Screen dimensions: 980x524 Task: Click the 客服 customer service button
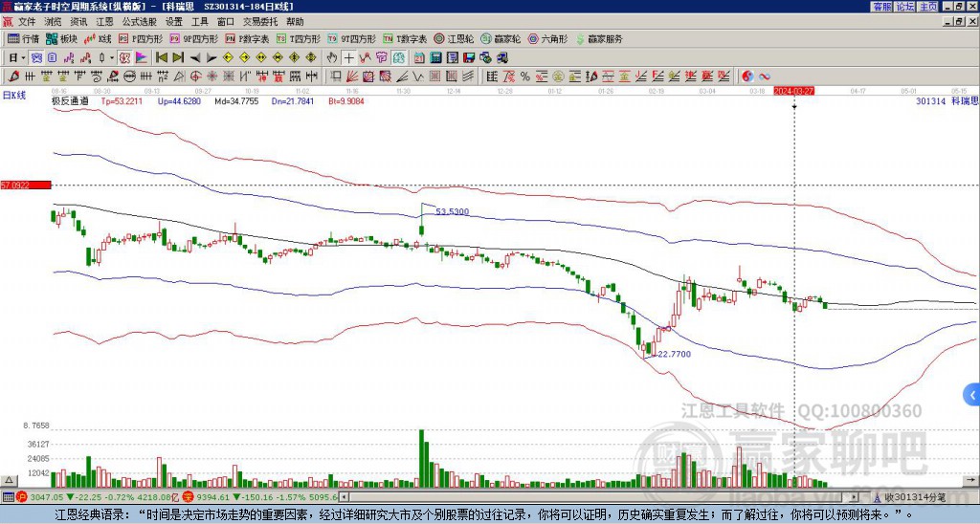(x=881, y=7)
